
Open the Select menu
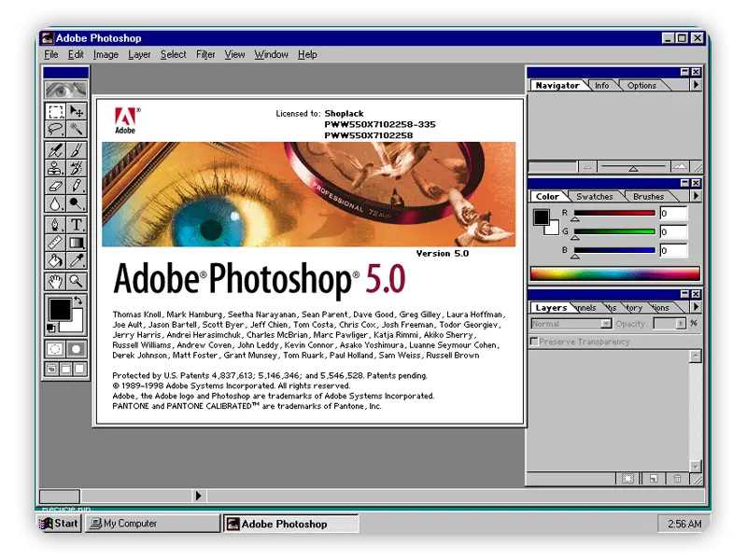[x=173, y=54]
